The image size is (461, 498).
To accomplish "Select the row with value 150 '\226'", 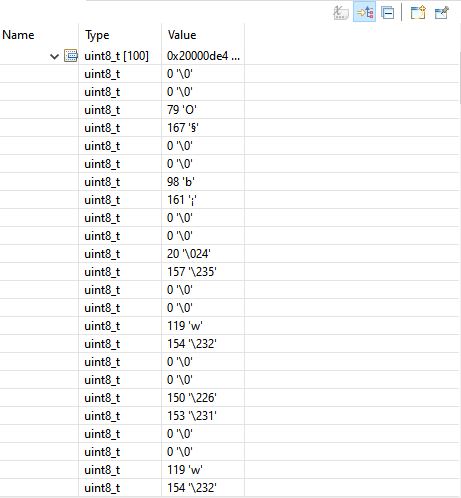I will coord(230,398).
